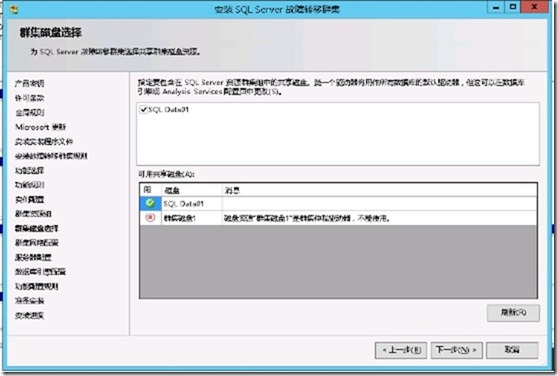The width and height of the screenshot is (558, 376).
Task: Select the 准备安装 step in sidebar
Action: 30,301
